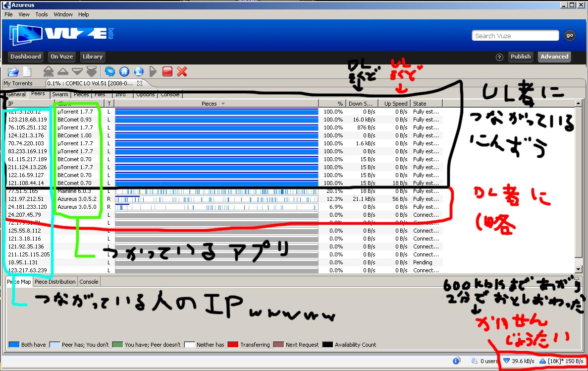Screen dimensions: 588x371
Task: Click the Vuze logo
Action: tap(61, 35)
